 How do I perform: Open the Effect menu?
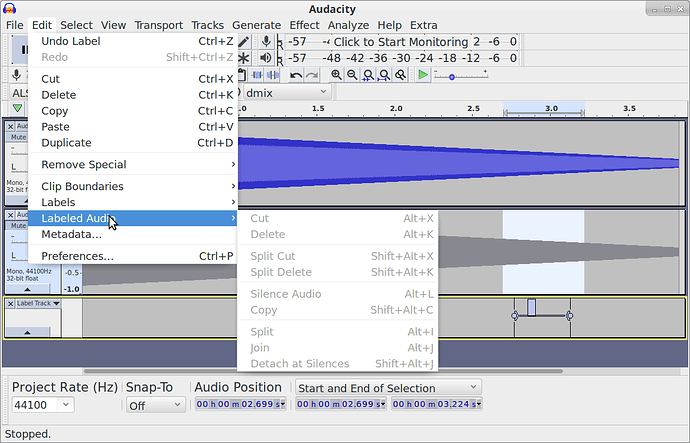click(304, 25)
